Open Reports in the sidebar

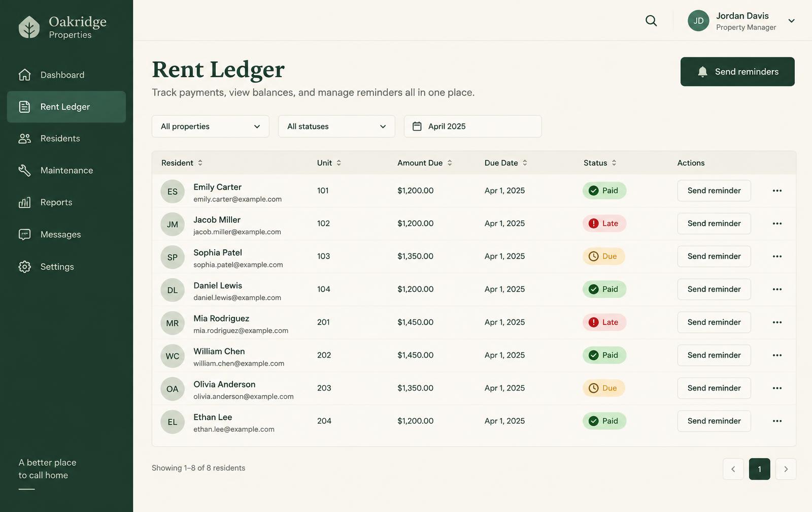pyautogui.click(x=66, y=203)
